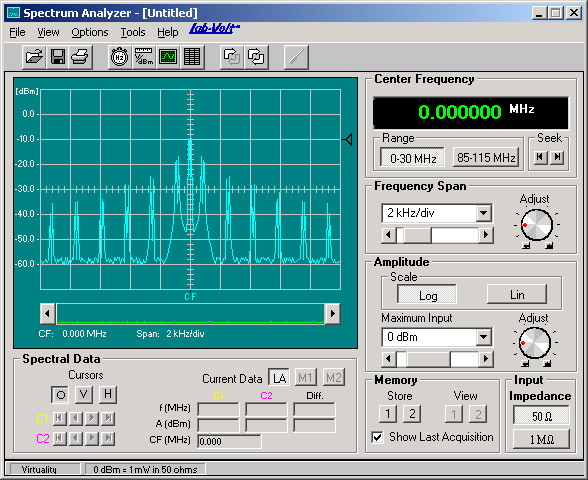Click the CF (MHz) input field
Viewport: 588px width, 480px height.
point(229,441)
